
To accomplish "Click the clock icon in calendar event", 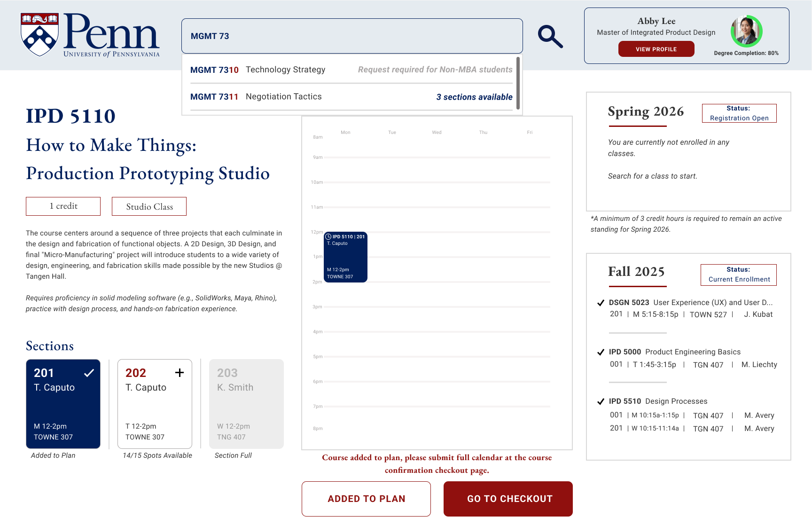I will click(328, 236).
